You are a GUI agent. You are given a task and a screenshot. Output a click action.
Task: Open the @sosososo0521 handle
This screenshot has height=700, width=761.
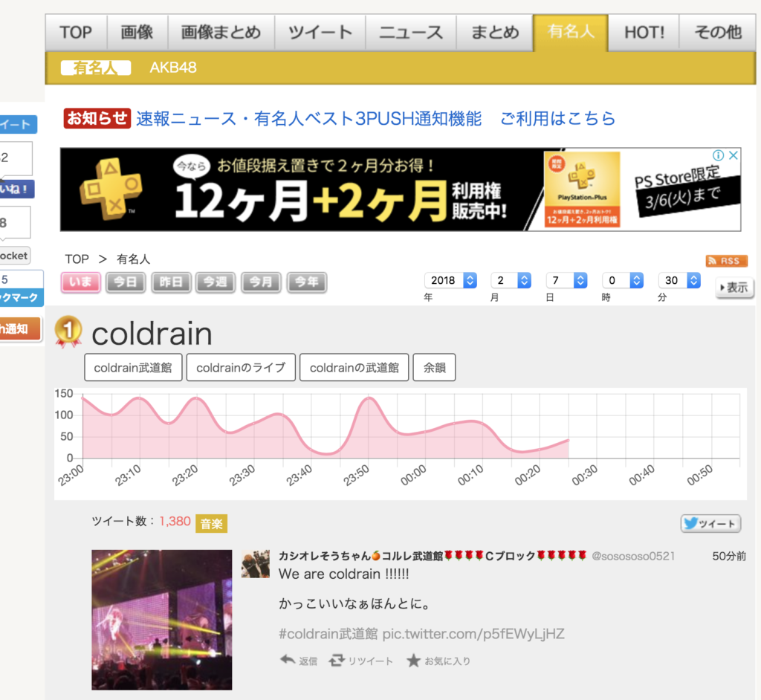tap(633, 557)
